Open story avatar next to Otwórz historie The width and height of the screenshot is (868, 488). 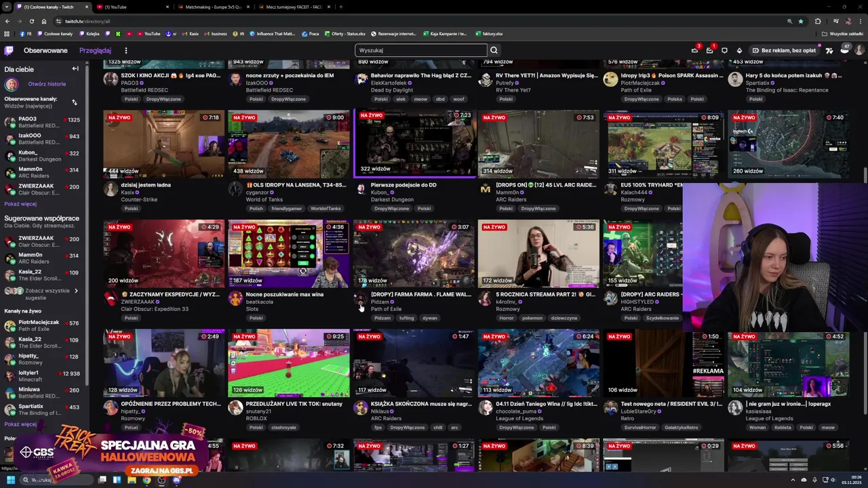(x=12, y=84)
